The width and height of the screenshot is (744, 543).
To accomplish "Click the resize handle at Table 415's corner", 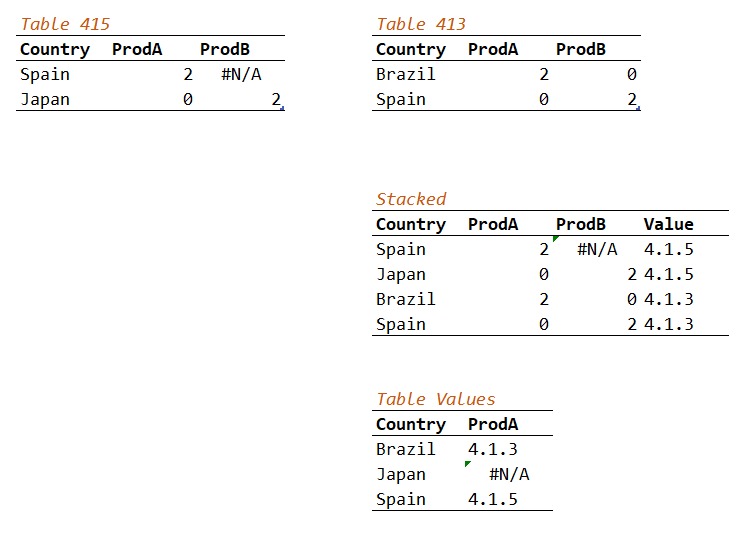I will 282,109.
